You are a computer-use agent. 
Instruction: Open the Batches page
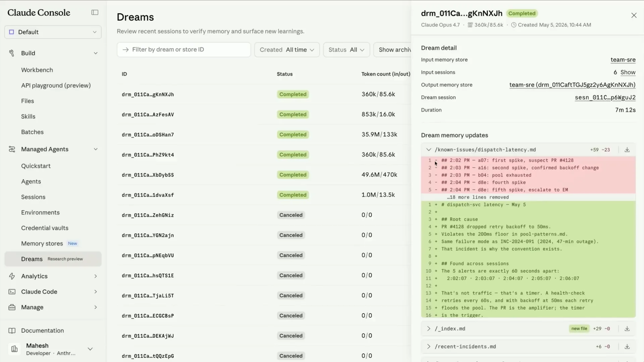[32, 132]
